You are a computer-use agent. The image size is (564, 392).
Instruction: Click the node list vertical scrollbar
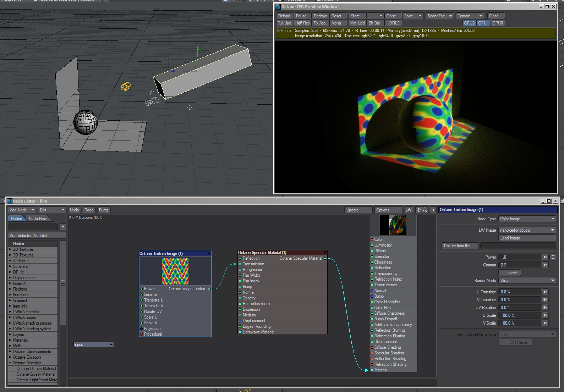[x=63, y=283]
